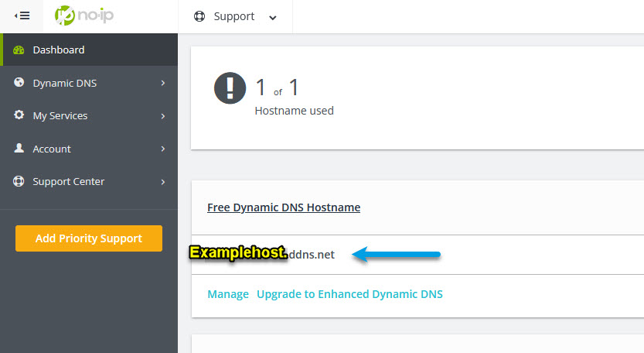
Task: Click the My Services gear icon
Action: pos(19,115)
